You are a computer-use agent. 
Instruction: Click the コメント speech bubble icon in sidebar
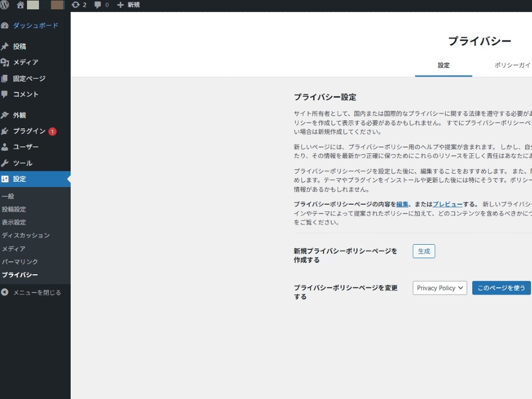(5, 95)
